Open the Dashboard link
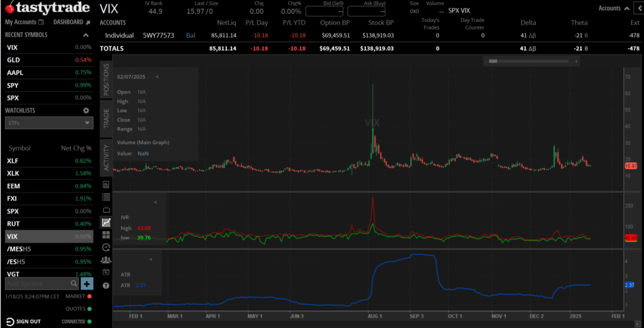644x328 pixels. pyautogui.click(x=68, y=22)
